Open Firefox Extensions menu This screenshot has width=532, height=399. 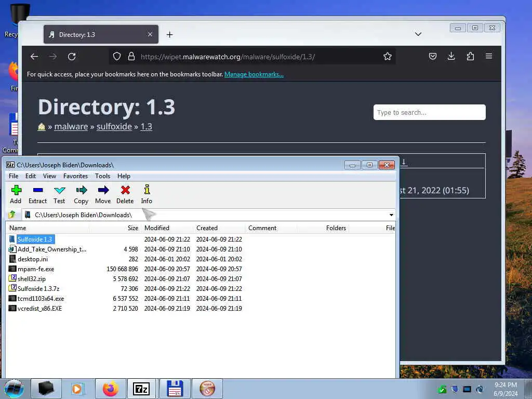[470, 56]
